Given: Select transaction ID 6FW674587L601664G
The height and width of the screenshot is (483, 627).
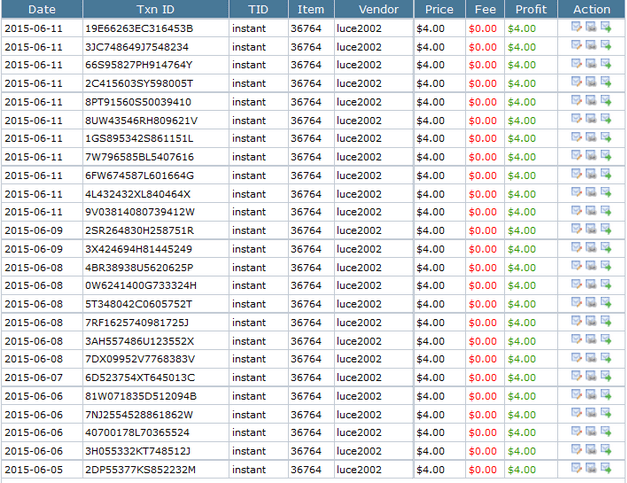Looking at the screenshot, I should (x=139, y=176).
